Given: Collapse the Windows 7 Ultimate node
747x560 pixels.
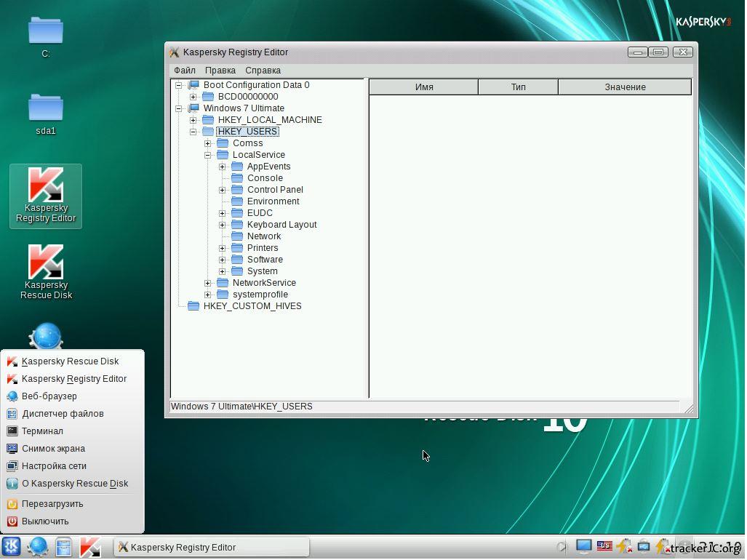Looking at the screenshot, I should [179, 108].
